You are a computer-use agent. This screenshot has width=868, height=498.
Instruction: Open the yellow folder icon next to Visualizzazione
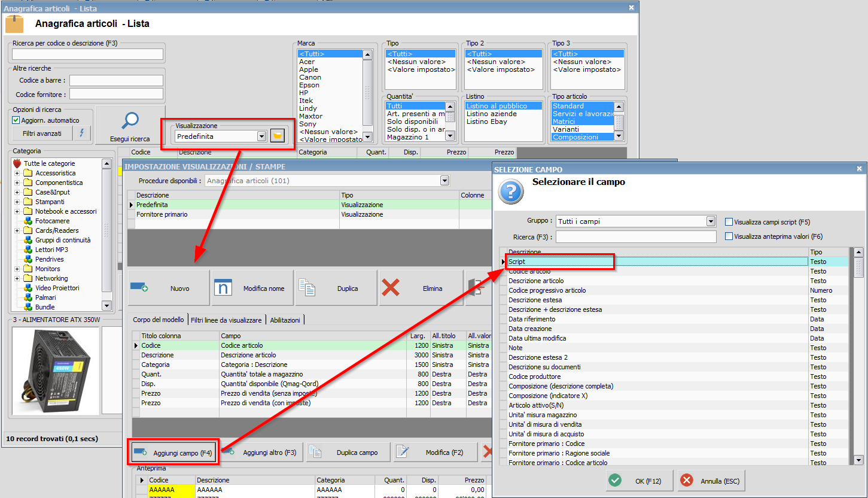[x=277, y=136]
